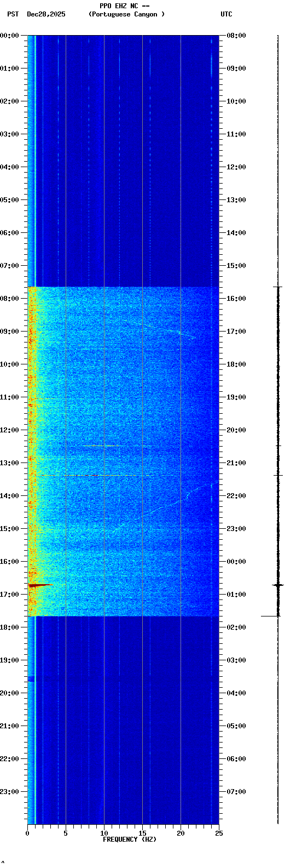The height and width of the screenshot is (868, 302).
Task: Click the 00:00 PST time label
Action: (9, 36)
